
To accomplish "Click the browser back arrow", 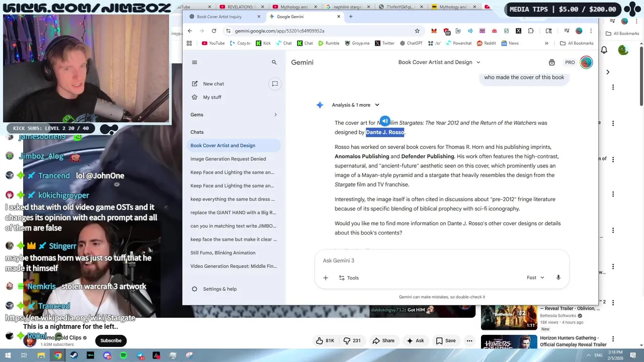I will tap(190, 31).
